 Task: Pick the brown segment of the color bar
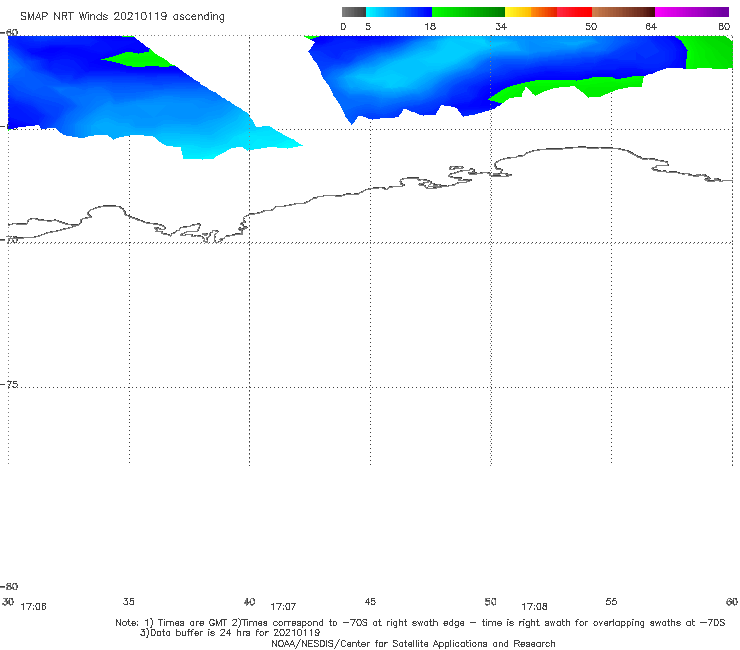(x=623, y=12)
